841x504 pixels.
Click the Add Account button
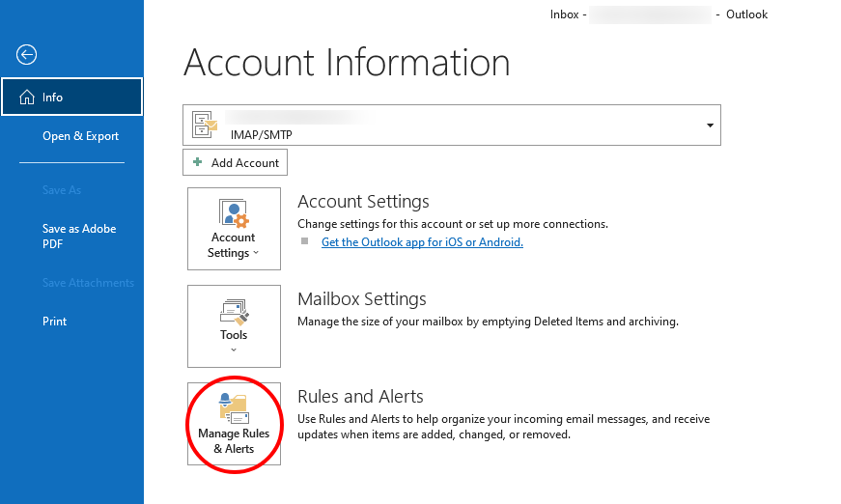pos(235,162)
